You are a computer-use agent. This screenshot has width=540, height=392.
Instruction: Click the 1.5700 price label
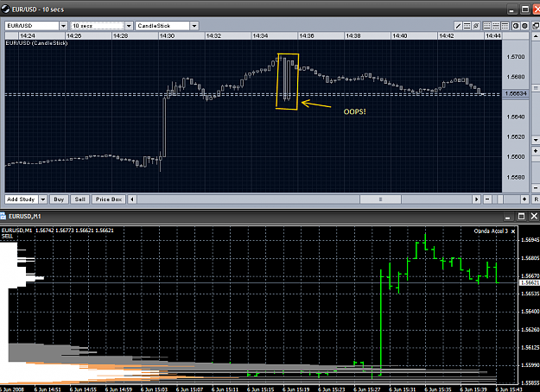point(516,57)
